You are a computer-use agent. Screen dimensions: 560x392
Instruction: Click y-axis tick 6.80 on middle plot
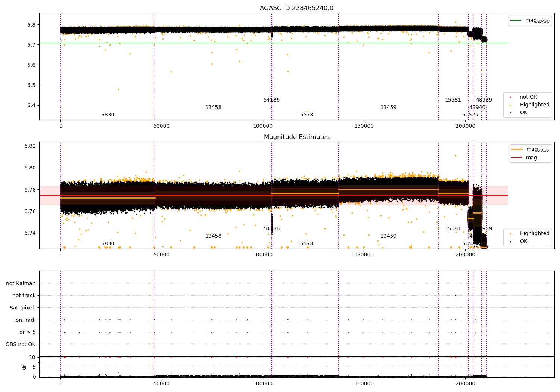[x=30, y=168]
